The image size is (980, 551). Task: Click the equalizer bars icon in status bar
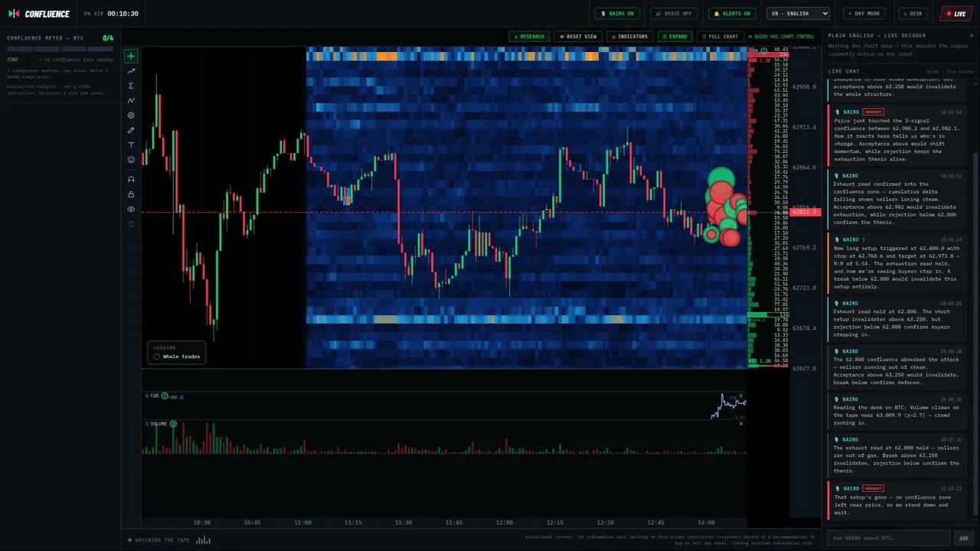[203, 540]
